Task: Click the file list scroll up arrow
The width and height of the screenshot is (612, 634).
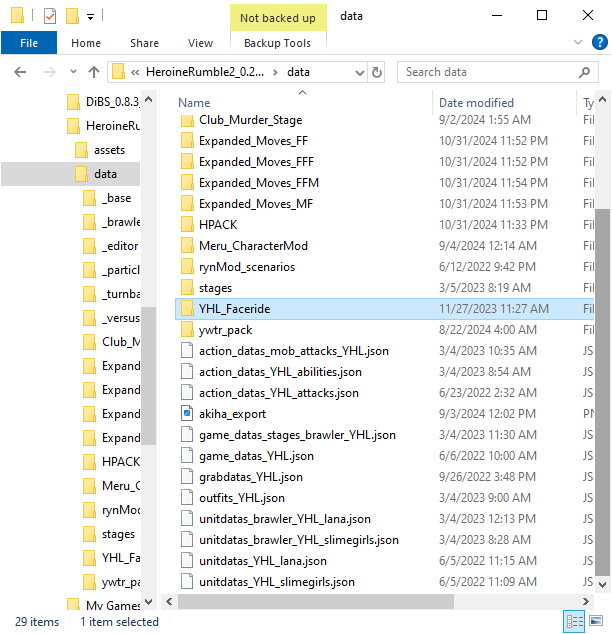Action: (x=602, y=99)
